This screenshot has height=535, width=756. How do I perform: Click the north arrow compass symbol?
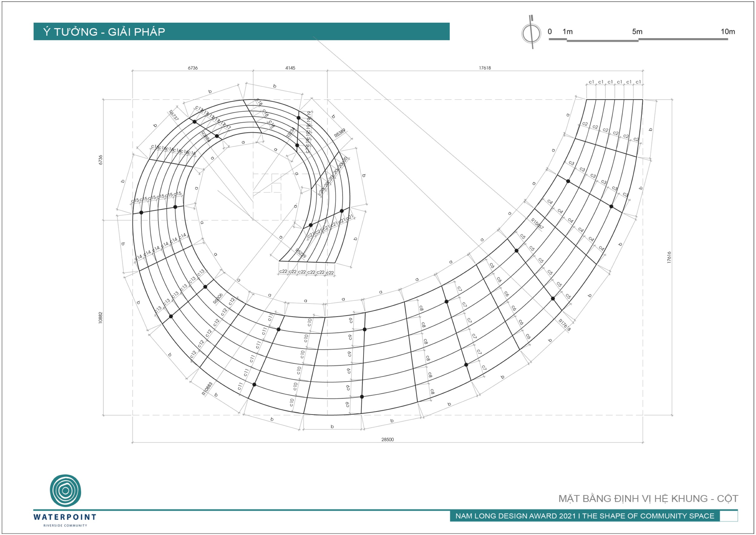click(x=531, y=33)
